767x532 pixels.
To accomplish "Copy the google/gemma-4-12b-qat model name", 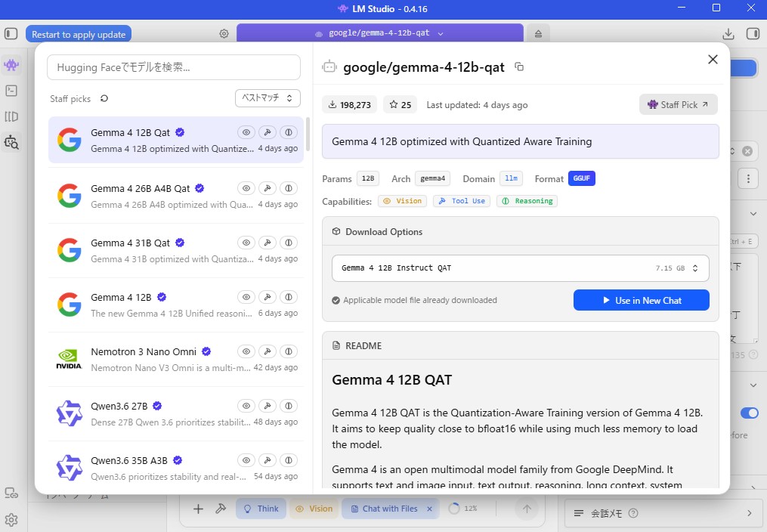I will [x=519, y=66].
